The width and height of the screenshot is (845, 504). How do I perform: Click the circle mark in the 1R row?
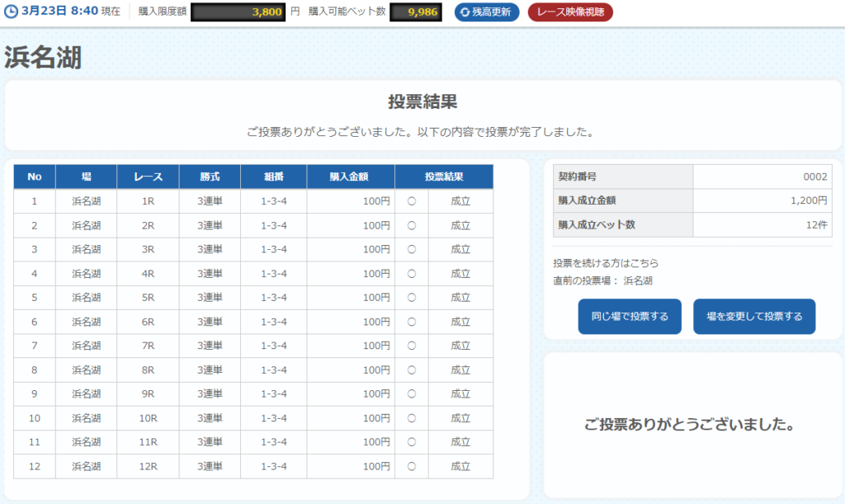tap(412, 201)
